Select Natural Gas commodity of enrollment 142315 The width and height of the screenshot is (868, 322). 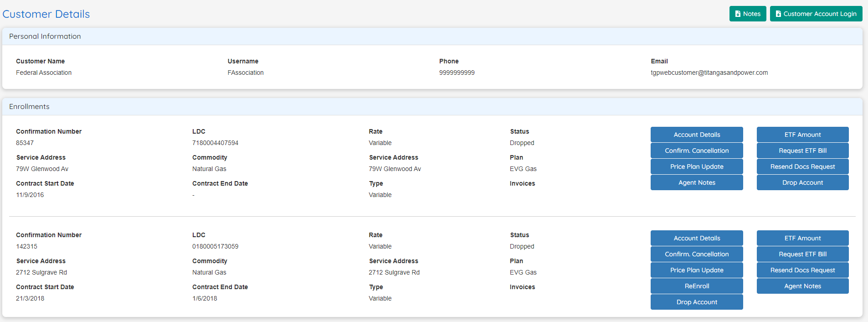(x=209, y=272)
